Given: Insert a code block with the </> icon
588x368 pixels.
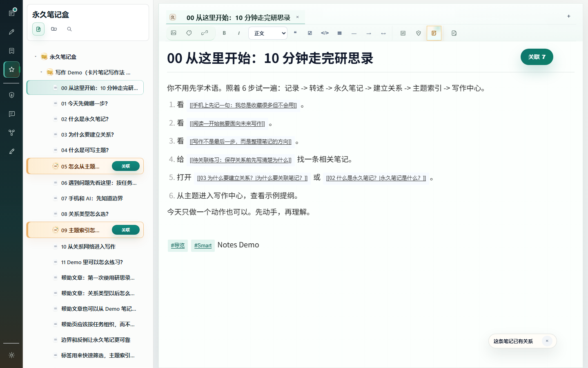Looking at the screenshot, I should point(325,33).
